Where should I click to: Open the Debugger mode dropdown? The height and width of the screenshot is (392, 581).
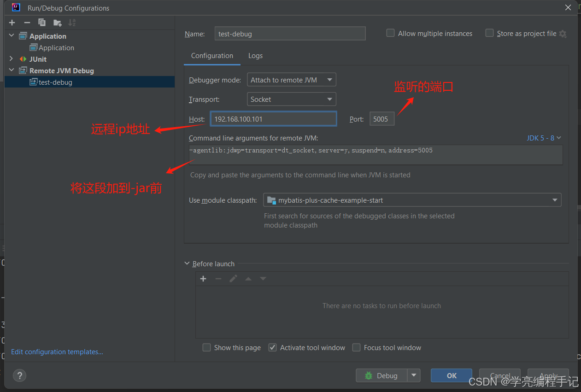pyautogui.click(x=291, y=79)
